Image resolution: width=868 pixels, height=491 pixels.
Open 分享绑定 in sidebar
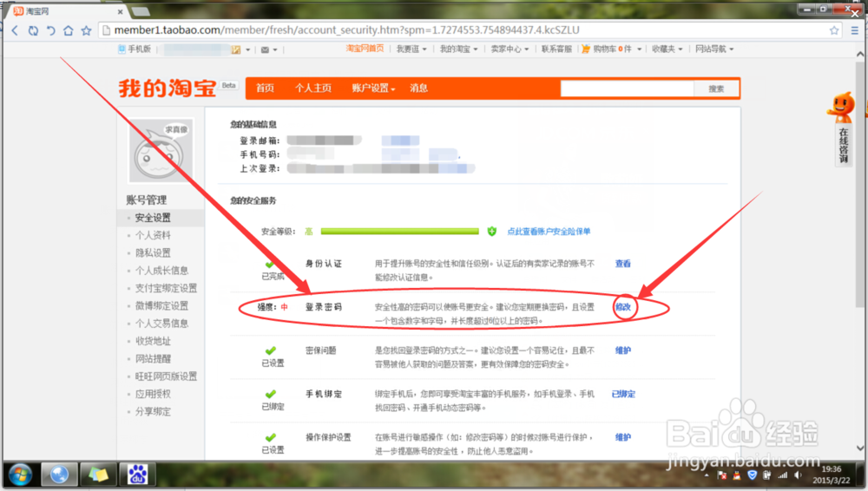153,412
